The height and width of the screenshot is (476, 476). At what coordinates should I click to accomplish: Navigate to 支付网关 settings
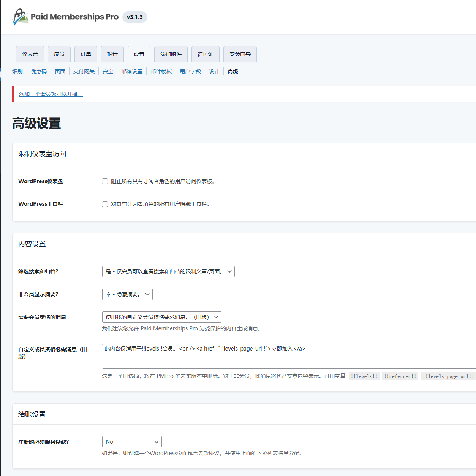(x=84, y=71)
